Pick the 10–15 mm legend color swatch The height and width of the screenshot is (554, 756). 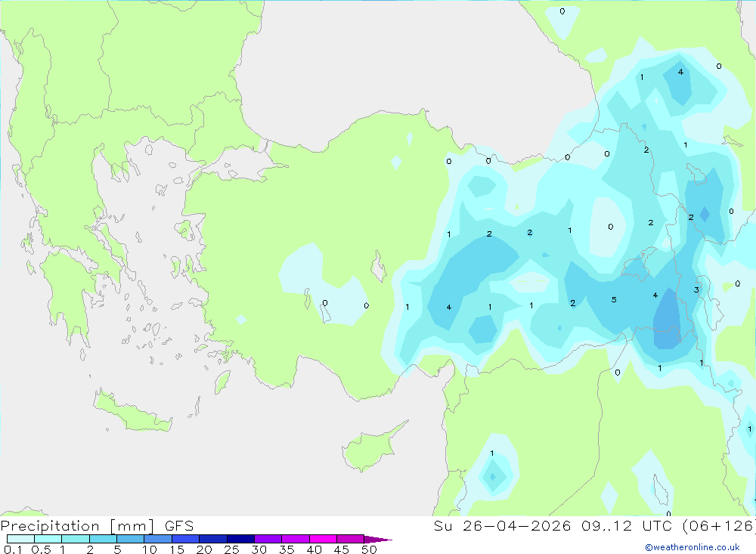point(158,539)
